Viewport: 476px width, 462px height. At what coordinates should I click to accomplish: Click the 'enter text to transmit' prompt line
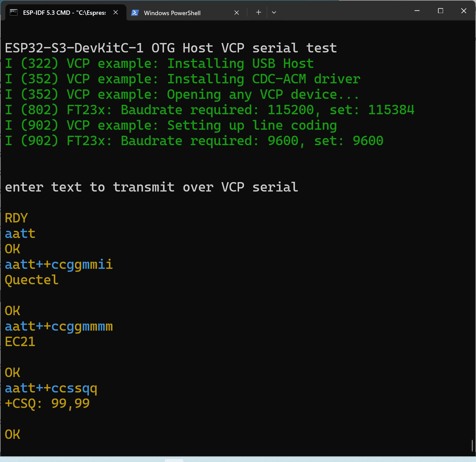151,187
